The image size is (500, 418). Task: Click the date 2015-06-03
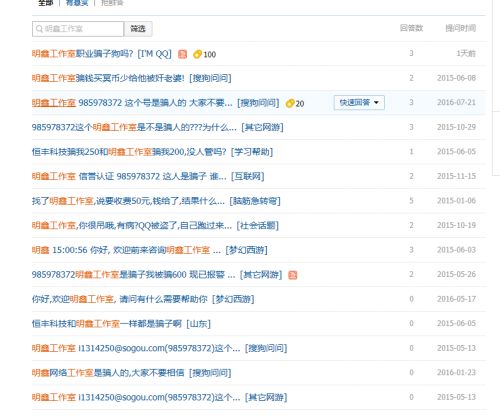[x=456, y=250]
